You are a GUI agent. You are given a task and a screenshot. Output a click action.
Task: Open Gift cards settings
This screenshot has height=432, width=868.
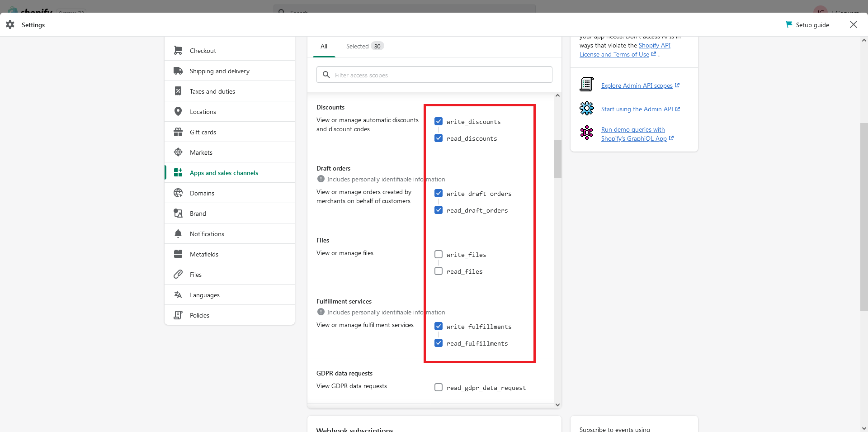[230, 132]
